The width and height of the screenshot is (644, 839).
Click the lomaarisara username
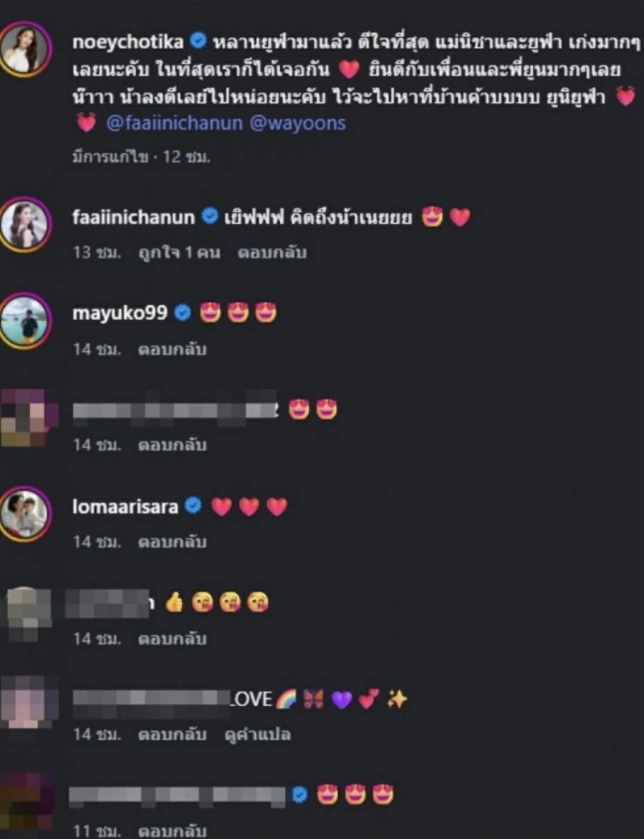coord(125,506)
